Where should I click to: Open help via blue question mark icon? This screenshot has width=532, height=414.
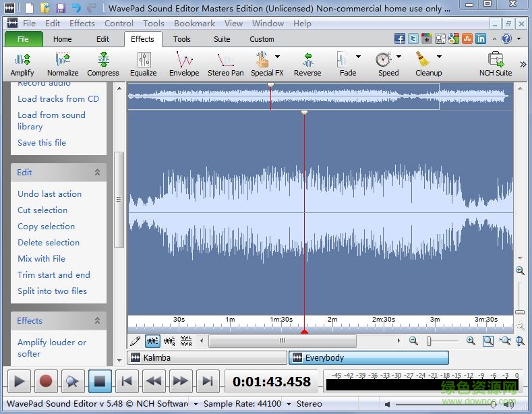[x=506, y=38]
